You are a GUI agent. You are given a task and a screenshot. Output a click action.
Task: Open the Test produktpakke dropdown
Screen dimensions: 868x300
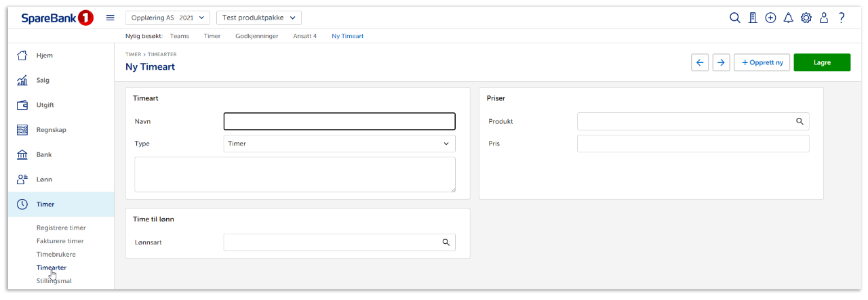point(258,18)
